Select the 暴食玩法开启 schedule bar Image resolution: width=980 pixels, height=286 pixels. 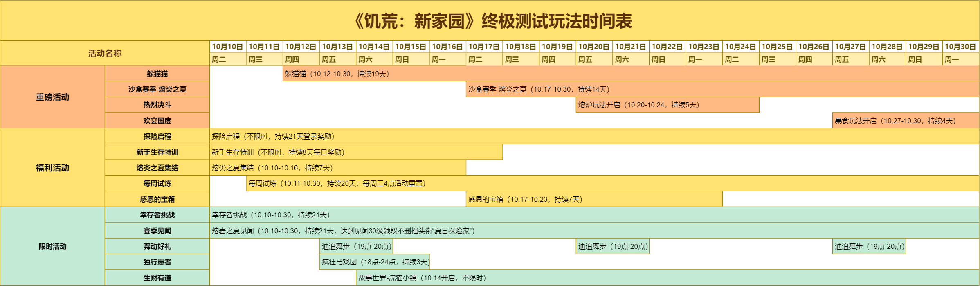(x=905, y=121)
